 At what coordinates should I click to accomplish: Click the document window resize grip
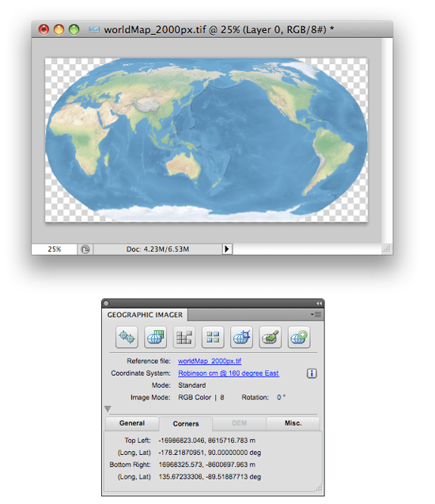[387, 248]
